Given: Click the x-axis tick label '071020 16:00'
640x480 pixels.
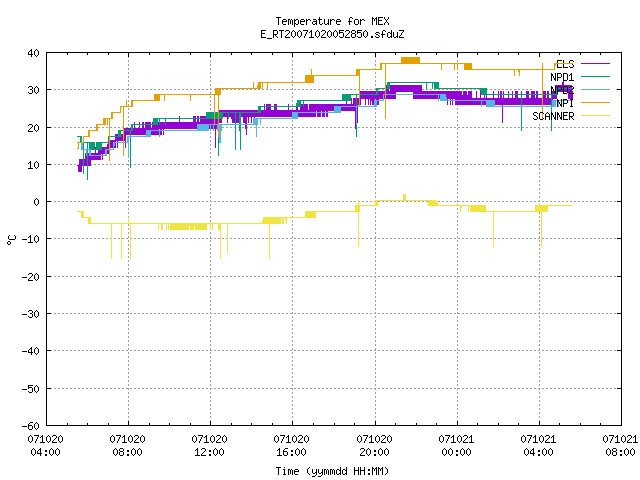Looking at the screenshot, I should (x=291, y=446).
